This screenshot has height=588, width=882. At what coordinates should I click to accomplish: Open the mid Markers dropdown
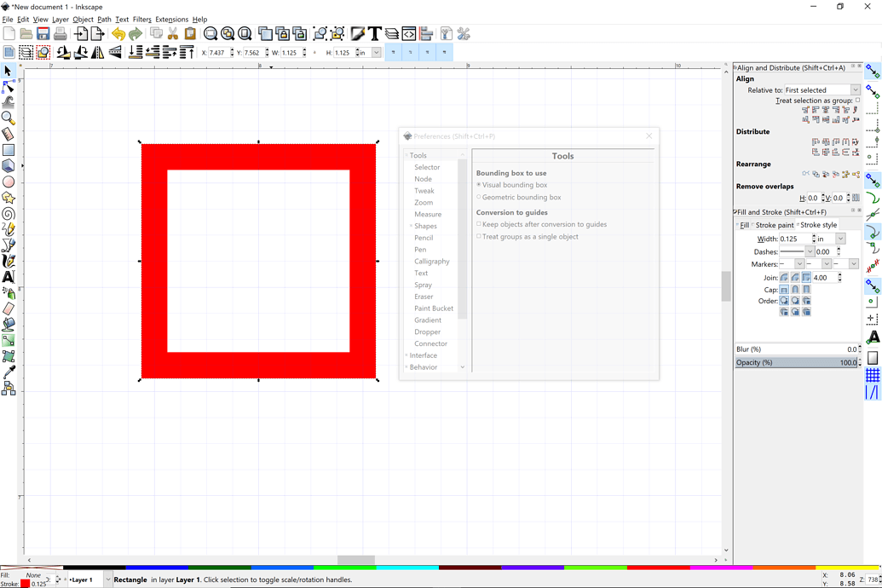coord(818,264)
